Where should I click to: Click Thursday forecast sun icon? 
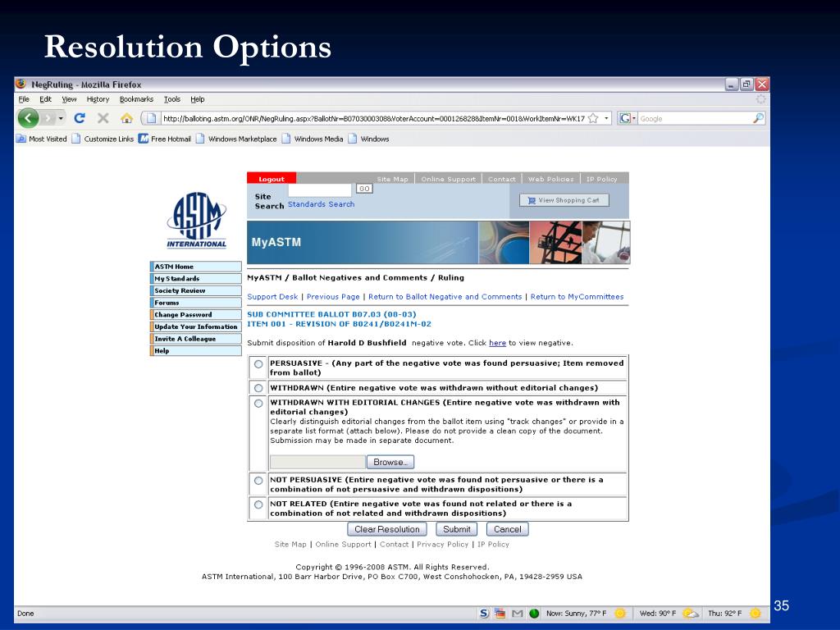click(x=756, y=614)
